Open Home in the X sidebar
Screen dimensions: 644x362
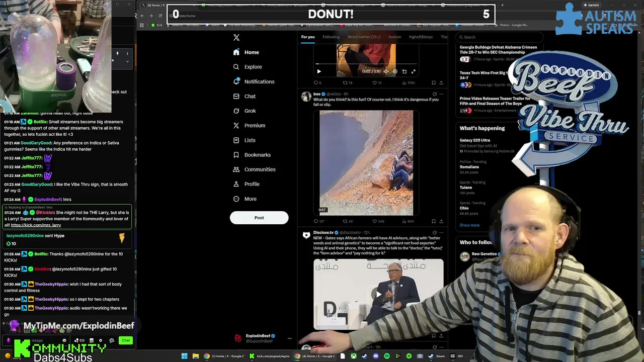tap(247, 52)
